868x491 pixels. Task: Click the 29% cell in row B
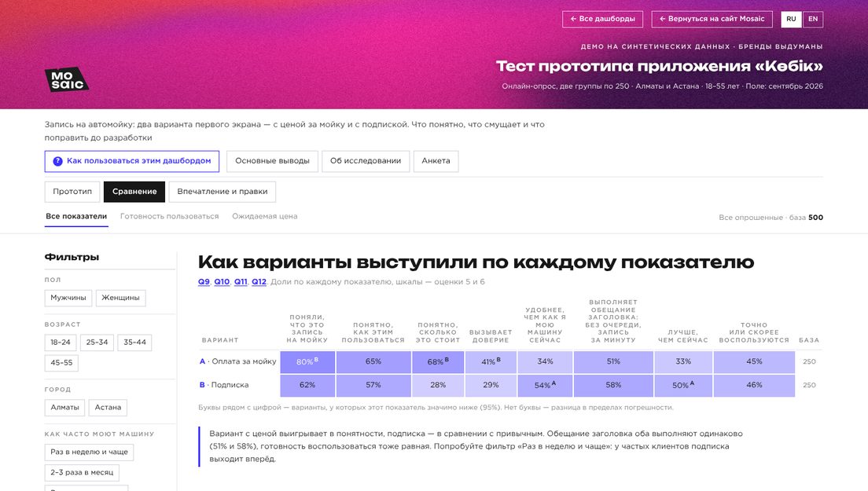coord(491,386)
